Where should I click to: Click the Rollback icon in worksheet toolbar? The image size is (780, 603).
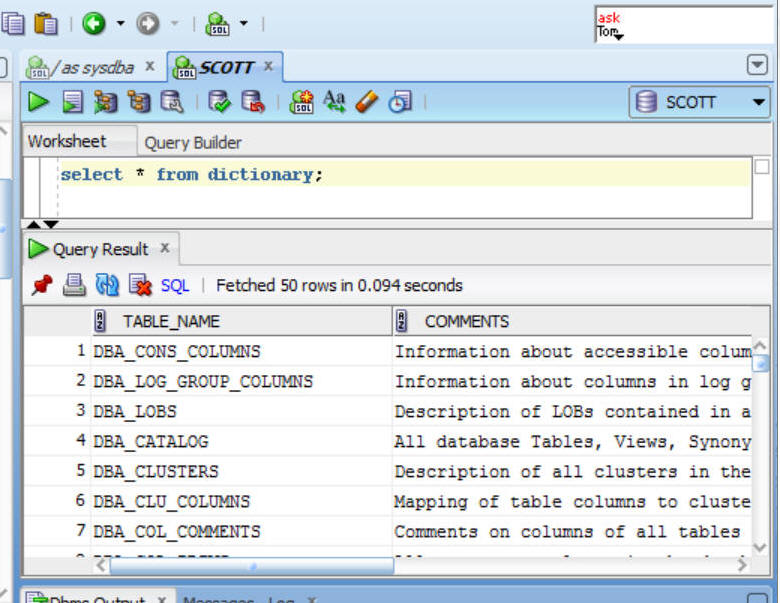(252, 102)
